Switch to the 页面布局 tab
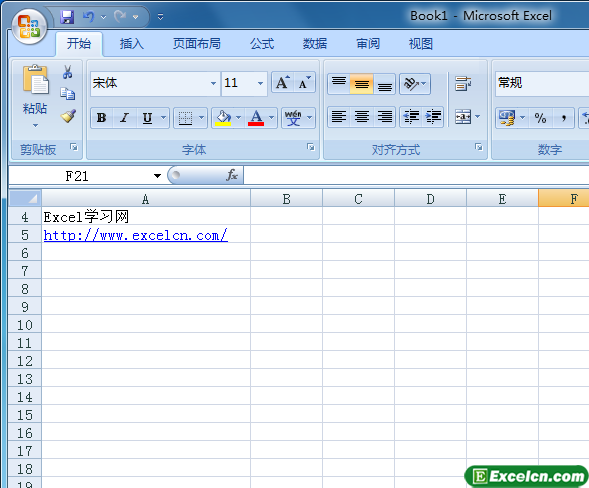Image resolution: width=589 pixels, height=488 pixels. [x=196, y=44]
